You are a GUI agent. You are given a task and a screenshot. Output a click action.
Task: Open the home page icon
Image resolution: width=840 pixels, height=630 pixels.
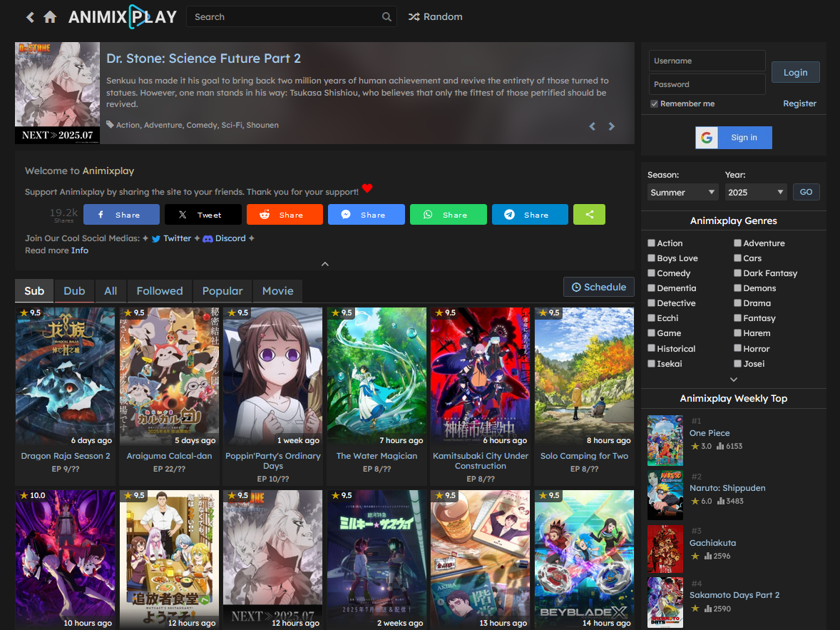(50, 17)
